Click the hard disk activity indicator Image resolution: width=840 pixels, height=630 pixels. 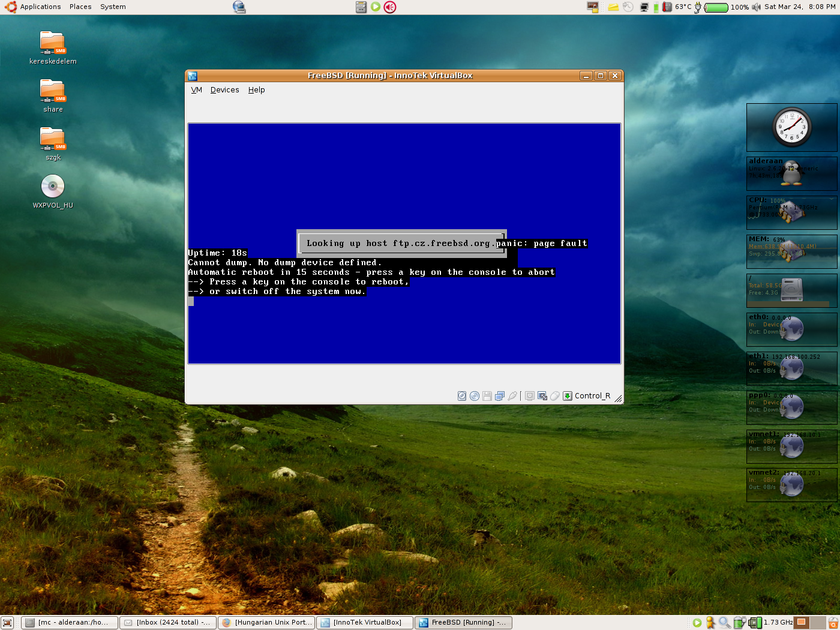tap(462, 396)
